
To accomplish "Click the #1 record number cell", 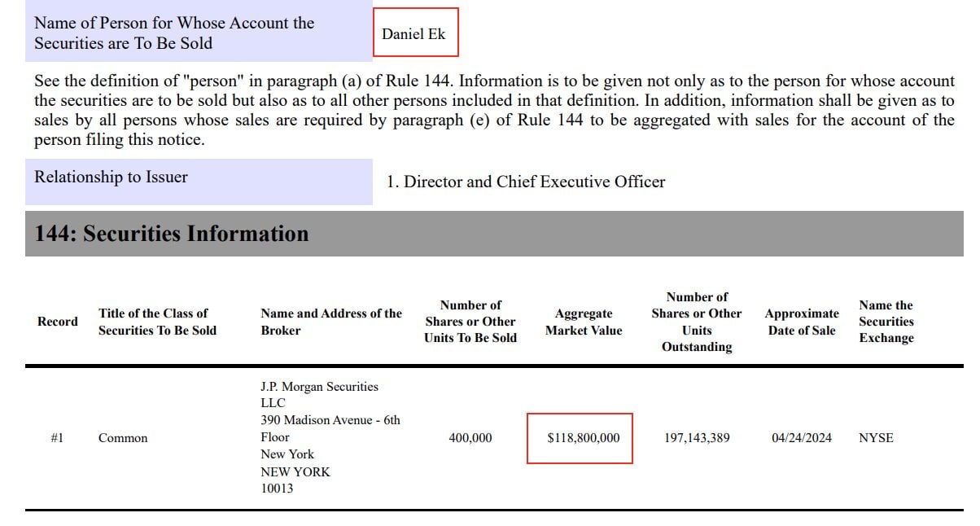I will click(57, 438).
